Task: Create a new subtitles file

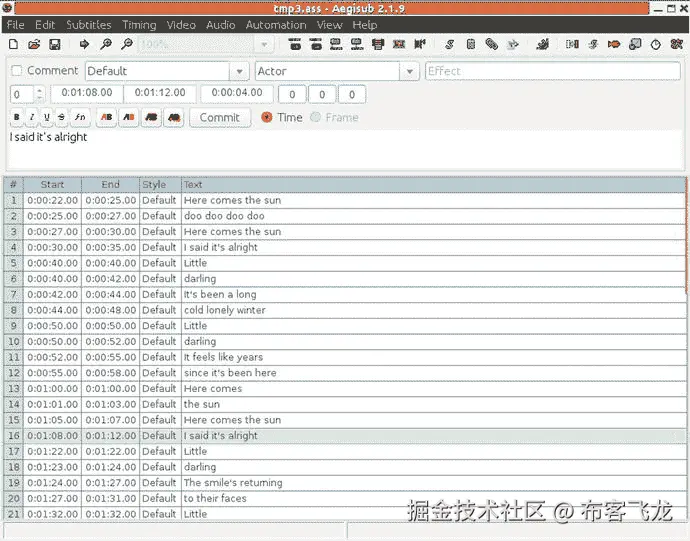Action: click(x=14, y=44)
